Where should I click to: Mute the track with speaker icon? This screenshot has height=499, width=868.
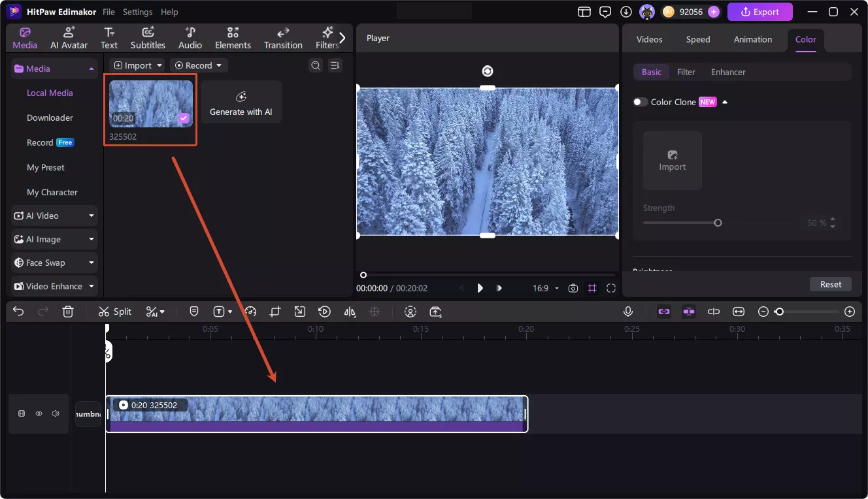pos(56,413)
